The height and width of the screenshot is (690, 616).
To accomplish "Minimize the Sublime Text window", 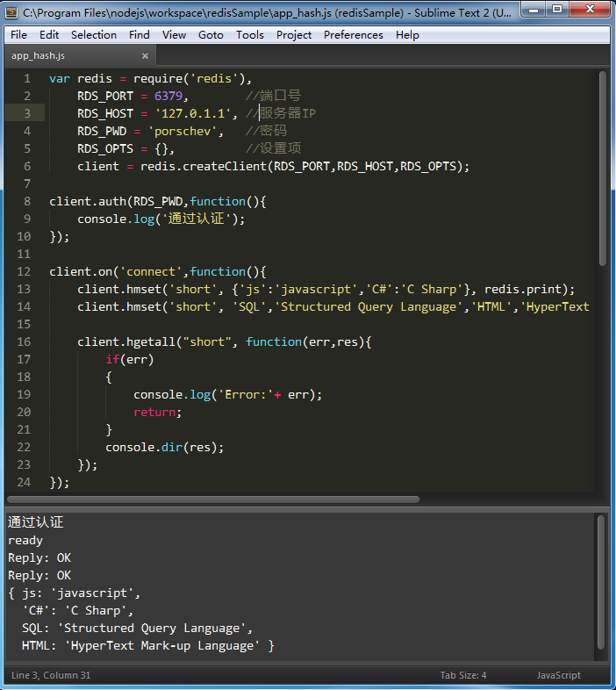I will point(534,11).
